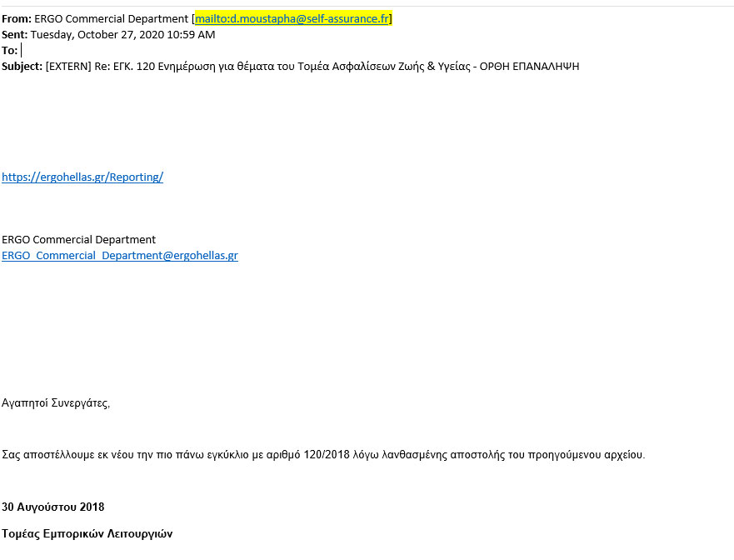
Task: Click the bold Τομέας Εμπορικών Λειτουργιών line
Action: click(x=87, y=534)
